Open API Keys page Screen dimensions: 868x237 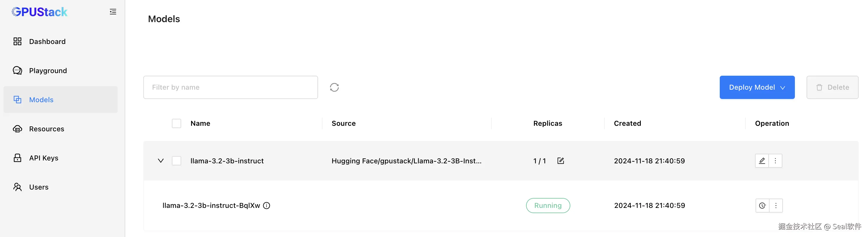[x=43, y=158]
